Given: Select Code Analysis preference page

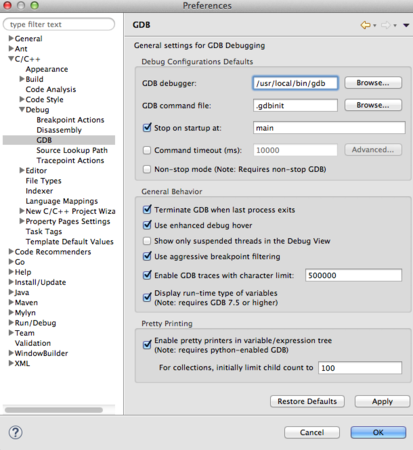Looking at the screenshot, I should pyautogui.click(x=51, y=89).
